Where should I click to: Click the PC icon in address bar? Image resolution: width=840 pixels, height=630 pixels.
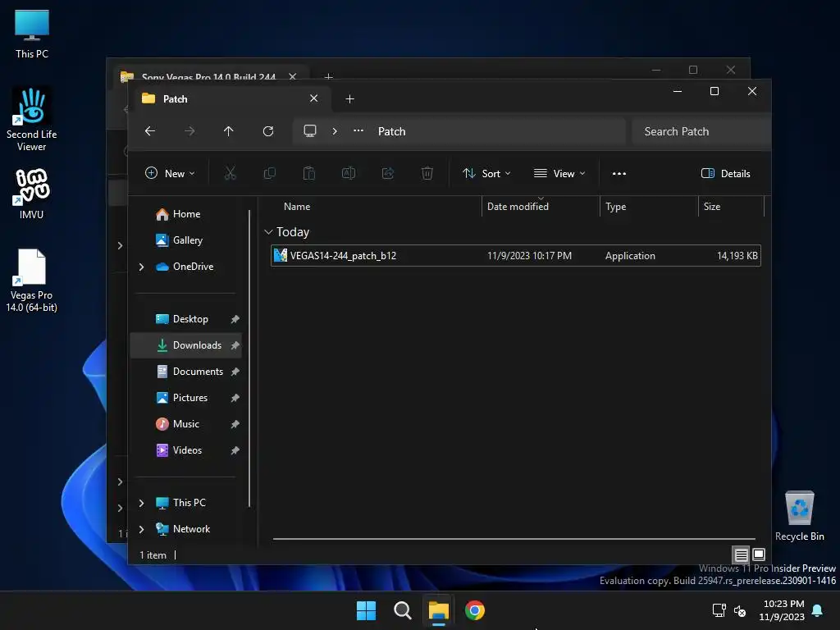[309, 131]
